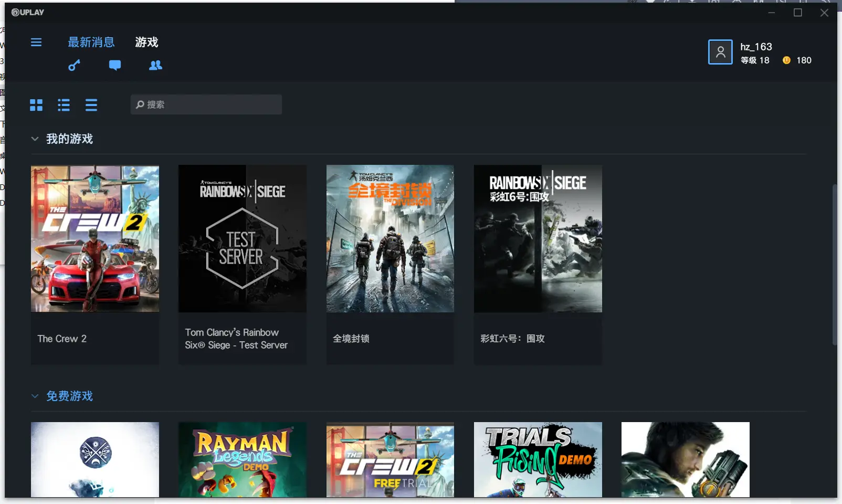
Task: Open the chat messages icon
Action: tap(115, 65)
